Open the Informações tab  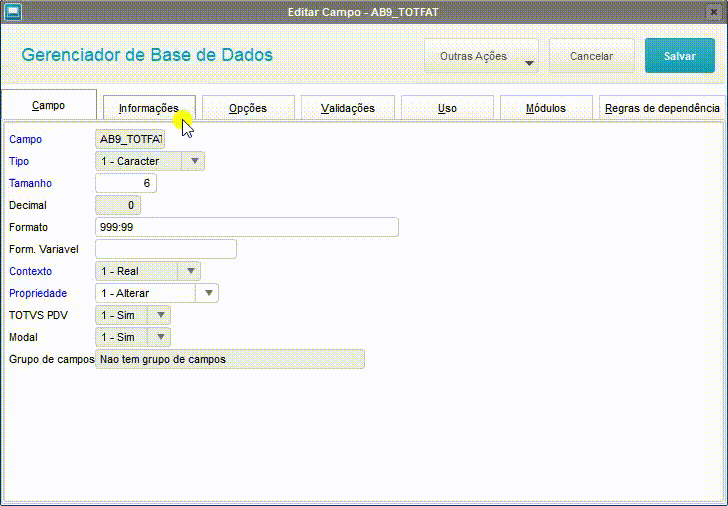(x=149, y=108)
